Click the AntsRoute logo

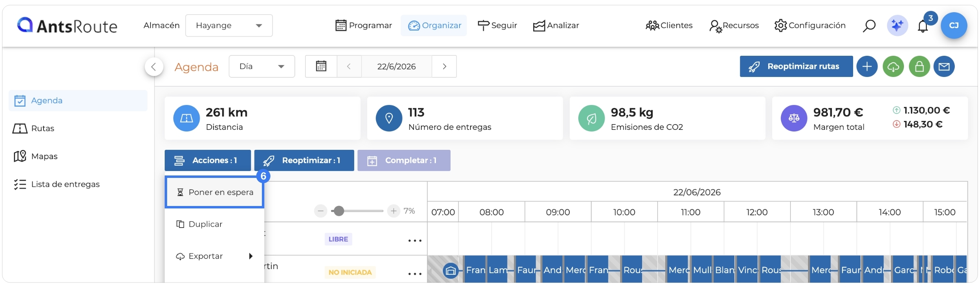click(67, 26)
